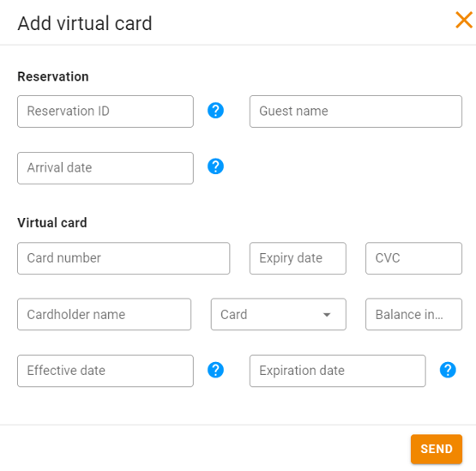Focus the Expiry date box
Screen dimensions: 476x471
point(298,258)
